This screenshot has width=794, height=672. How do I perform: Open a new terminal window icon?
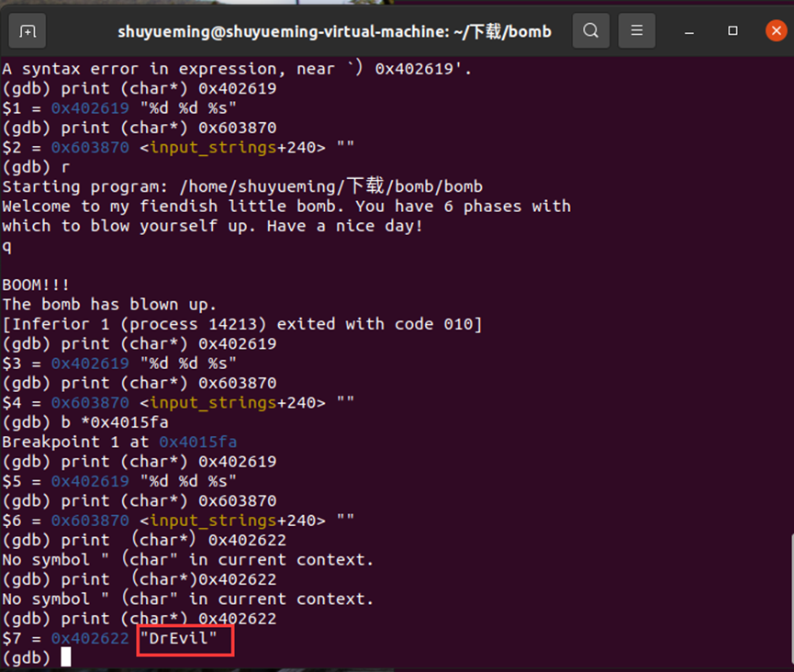click(28, 30)
